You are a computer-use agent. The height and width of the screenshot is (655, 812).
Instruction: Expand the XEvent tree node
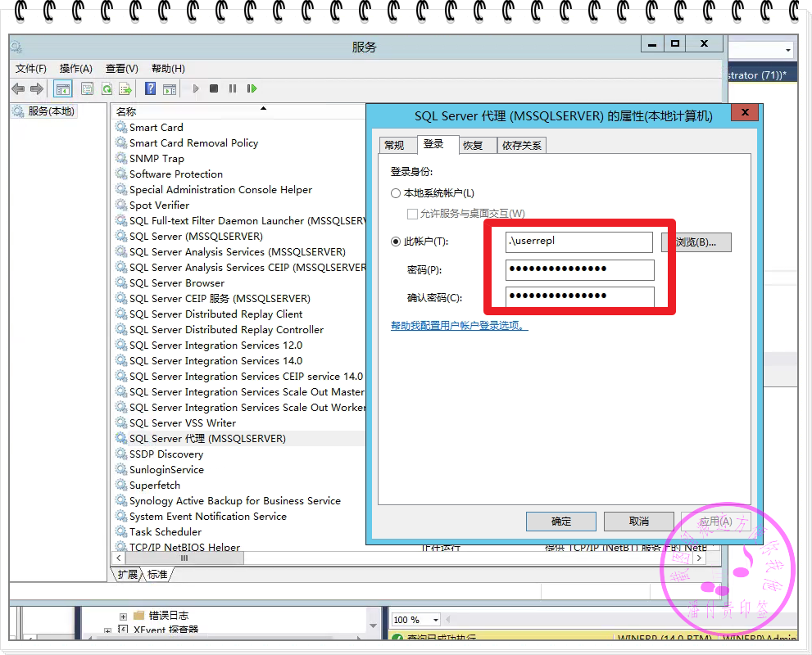[107, 630]
